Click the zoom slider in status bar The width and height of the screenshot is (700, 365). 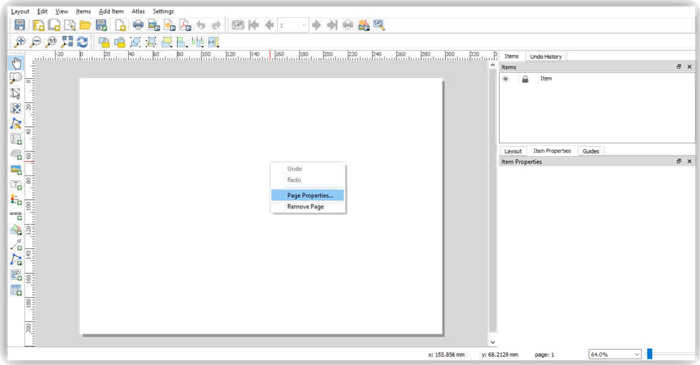[650, 354]
